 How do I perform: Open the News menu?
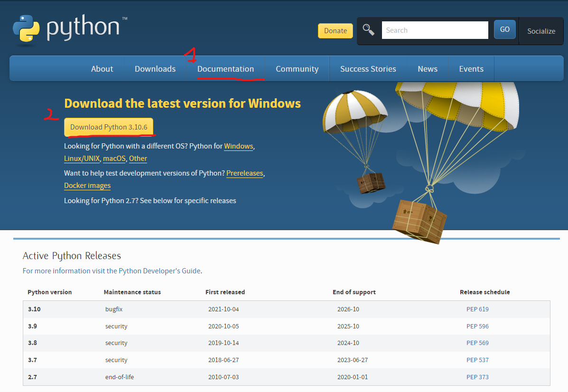(x=428, y=69)
